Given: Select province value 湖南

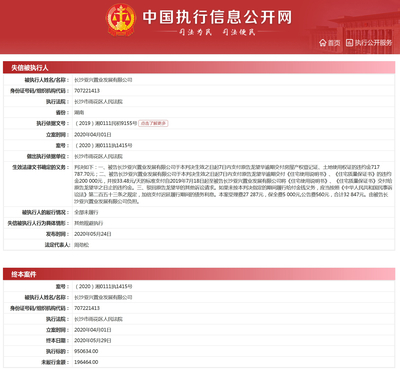Looking at the screenshot, I should click(x=79, y=113).
